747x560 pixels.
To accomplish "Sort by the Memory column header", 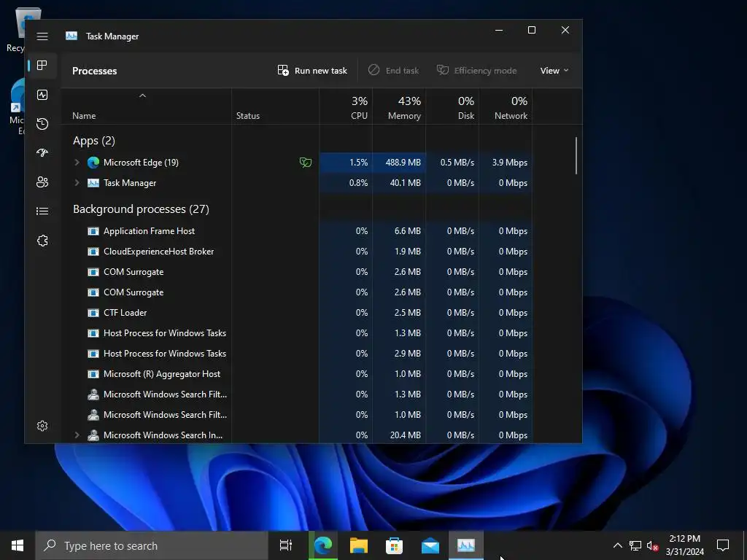I will (399, 107).
